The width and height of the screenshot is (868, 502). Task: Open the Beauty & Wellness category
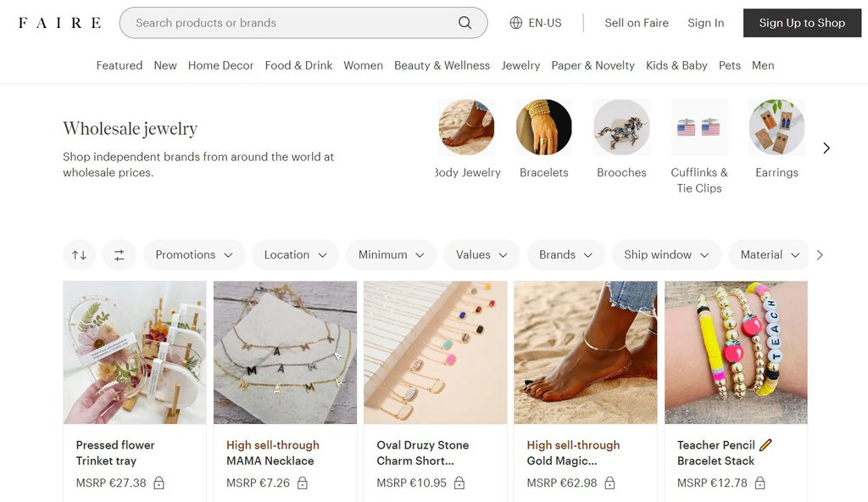click(442, 65)
